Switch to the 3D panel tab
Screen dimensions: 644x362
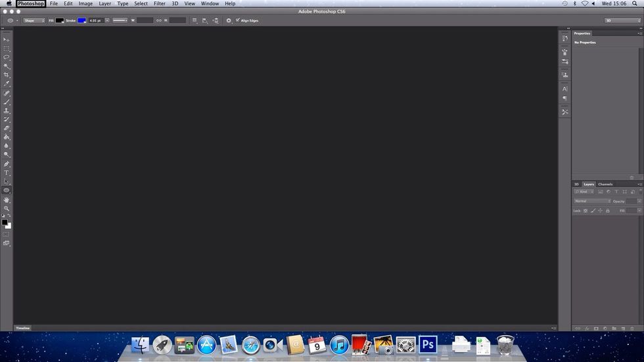[x=576, y=184]
